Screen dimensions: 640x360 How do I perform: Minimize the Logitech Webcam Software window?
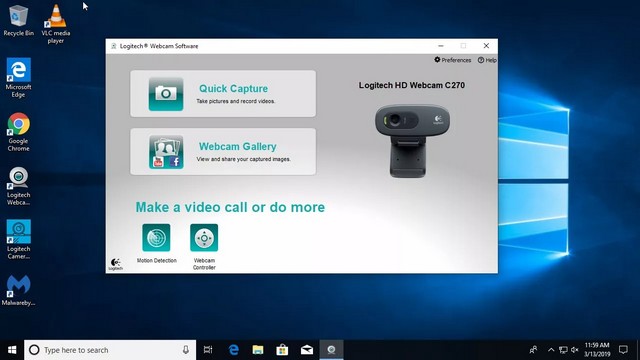coord(441,46)
